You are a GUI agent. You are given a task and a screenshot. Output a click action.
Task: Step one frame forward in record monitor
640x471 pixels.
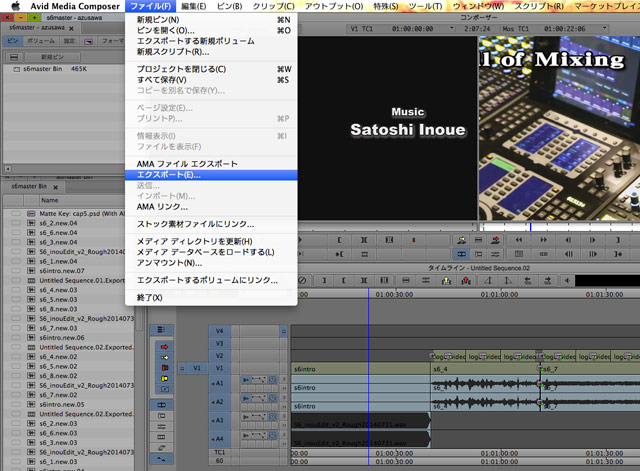(x=592, y=240)
